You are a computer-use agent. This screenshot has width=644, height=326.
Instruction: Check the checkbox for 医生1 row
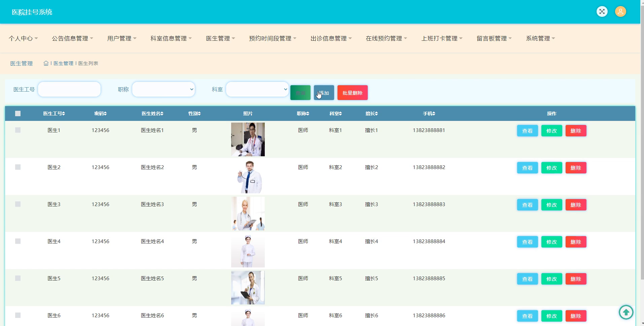18,130
